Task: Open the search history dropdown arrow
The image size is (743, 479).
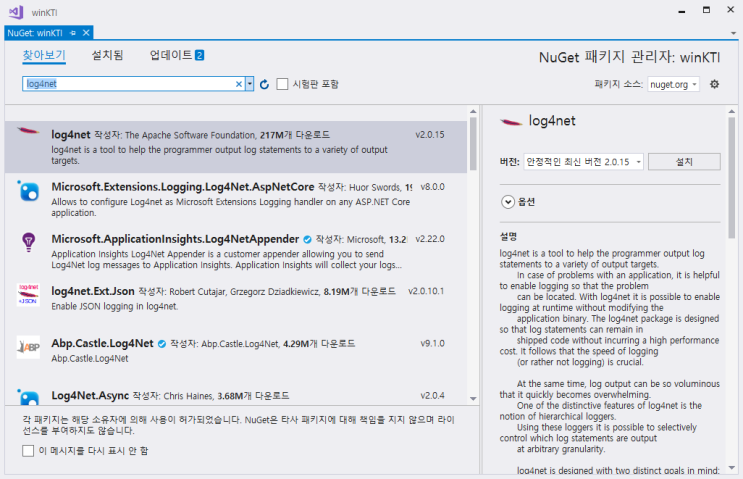Action: click(249, 84)
